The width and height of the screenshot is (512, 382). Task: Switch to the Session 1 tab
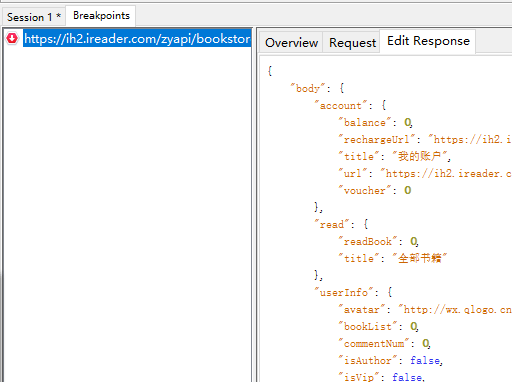click(x=34, y=17)
